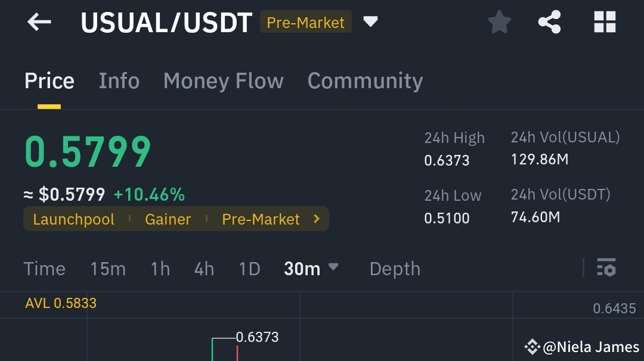The width and height of the screenshot is (644, 361).
Task: Select the 15m chart interval
Action: (x=108, y=269)
